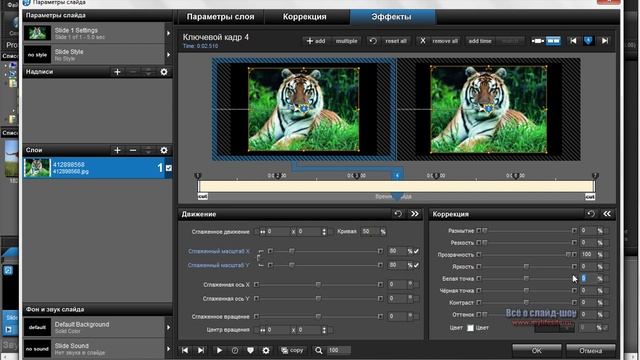Viewport: 640px width, 360px height.
Task: Click the right preview tiger image
Action: [x=489, y=109]
